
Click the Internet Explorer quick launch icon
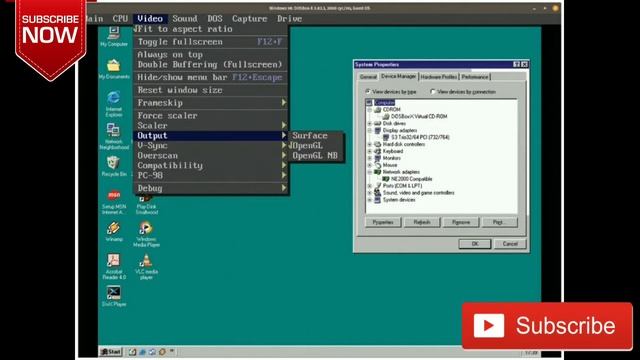coord(142,351)
